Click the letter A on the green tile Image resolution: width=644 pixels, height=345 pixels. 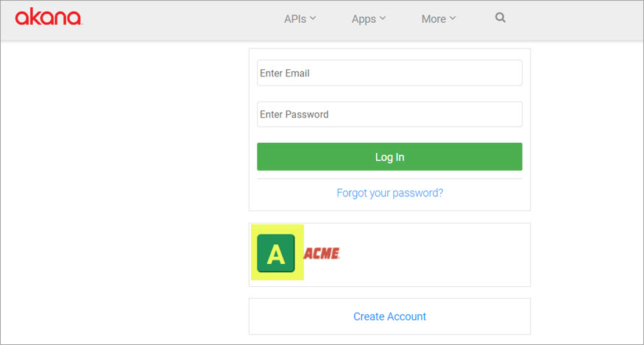tap(275, 254)
